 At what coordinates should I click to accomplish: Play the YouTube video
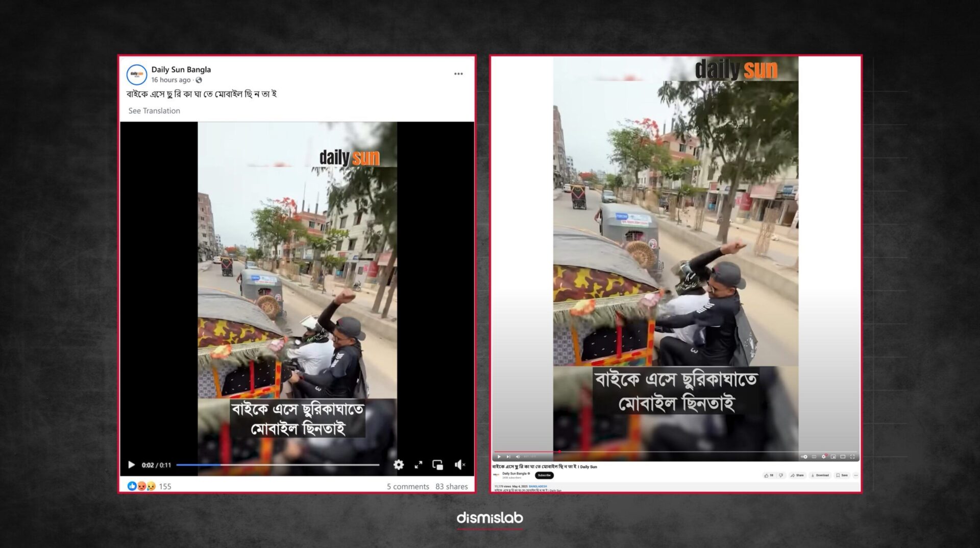pyautogui.click(x=499, y=457)
